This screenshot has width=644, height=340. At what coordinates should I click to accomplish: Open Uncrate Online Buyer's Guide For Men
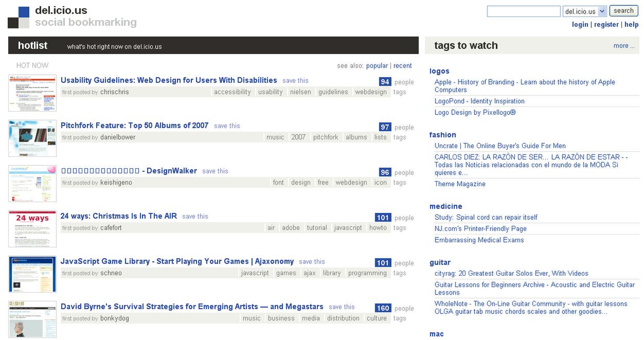500,146
